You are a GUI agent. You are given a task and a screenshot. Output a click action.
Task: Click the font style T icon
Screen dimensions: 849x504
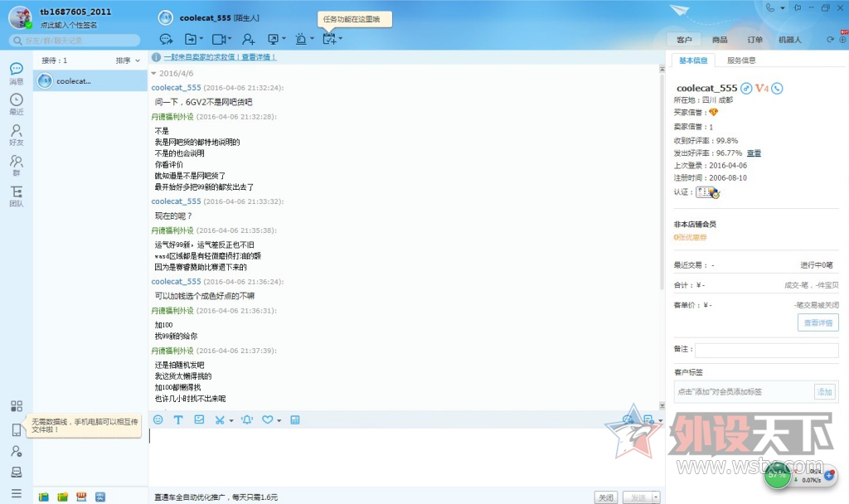(x=178, y=420)
